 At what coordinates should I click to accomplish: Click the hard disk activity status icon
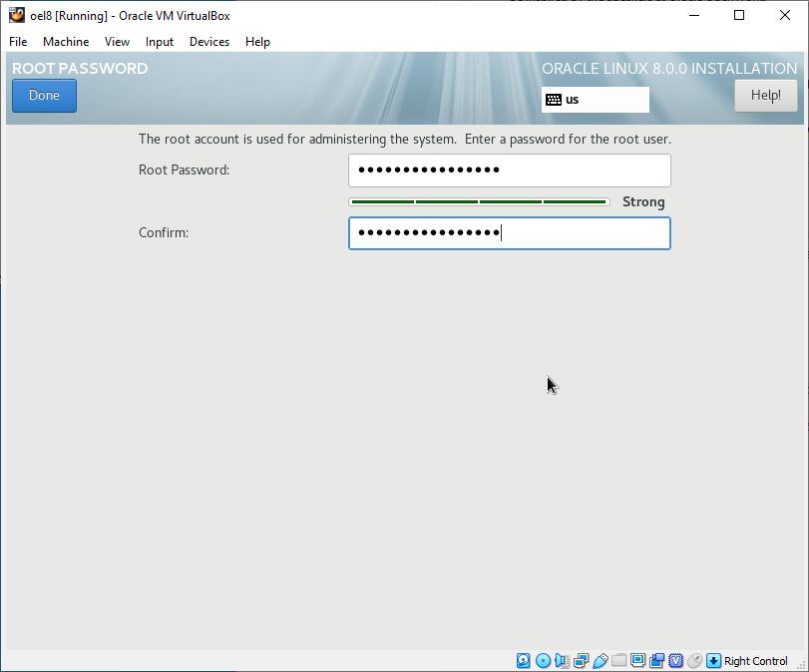(523, 661)
